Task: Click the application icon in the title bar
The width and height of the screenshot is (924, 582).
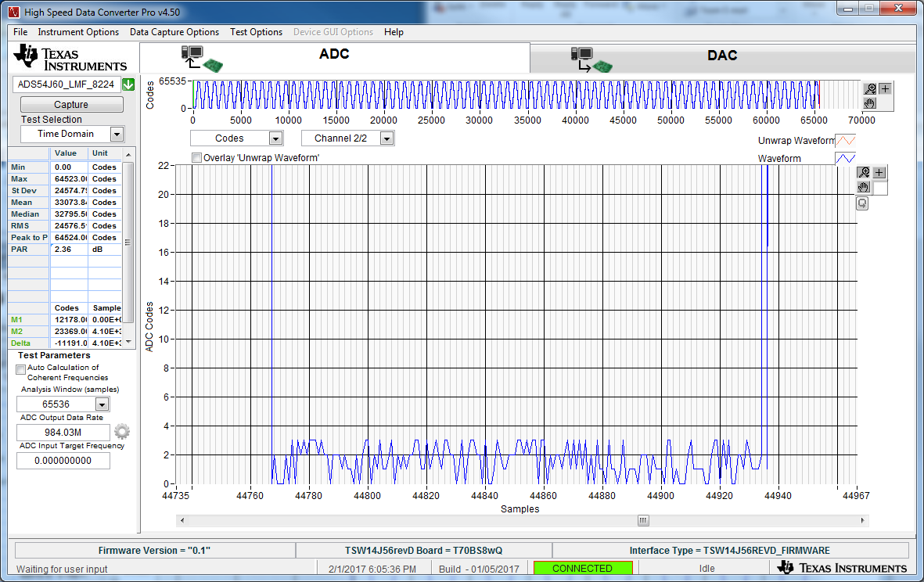Action: (13, 12)
